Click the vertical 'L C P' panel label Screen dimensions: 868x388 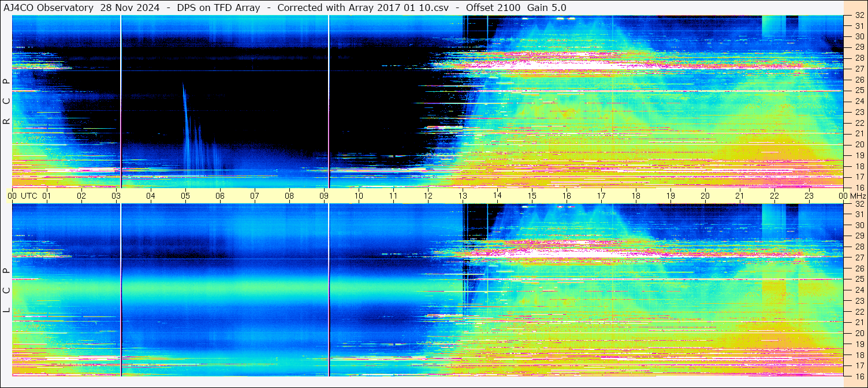(x=6, y=290)
